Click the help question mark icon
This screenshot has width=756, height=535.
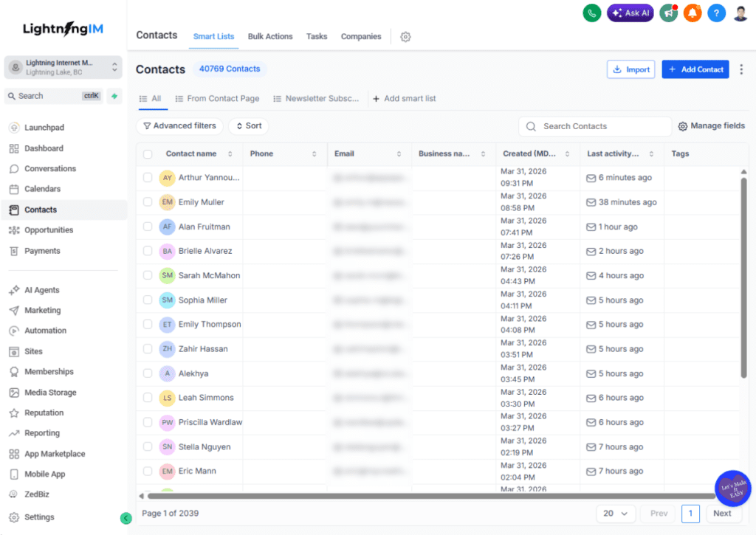click(x=716, y=13)
